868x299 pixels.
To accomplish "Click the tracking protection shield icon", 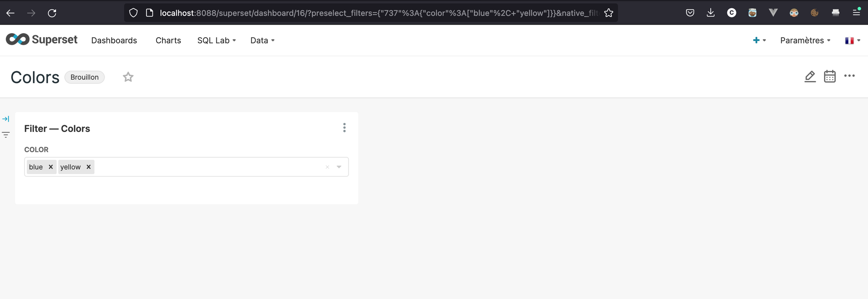I will [x=133, y=12].
